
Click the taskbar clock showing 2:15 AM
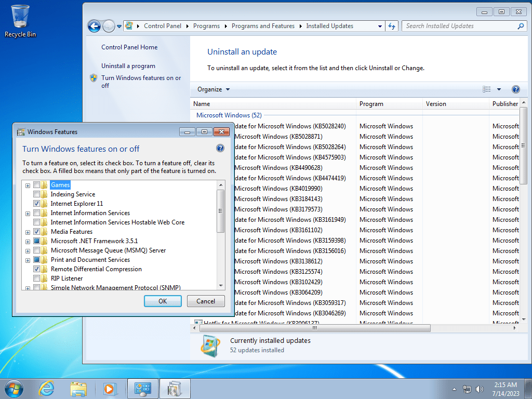506,389
